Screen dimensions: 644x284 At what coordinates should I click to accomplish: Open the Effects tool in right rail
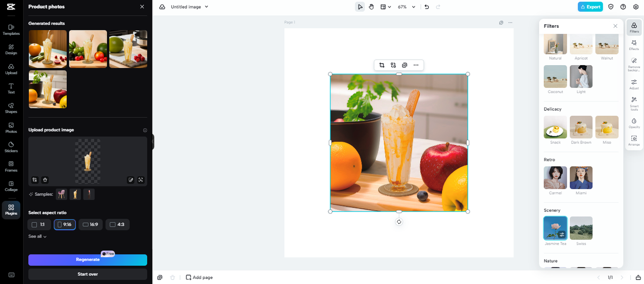[x=634, y=45]
